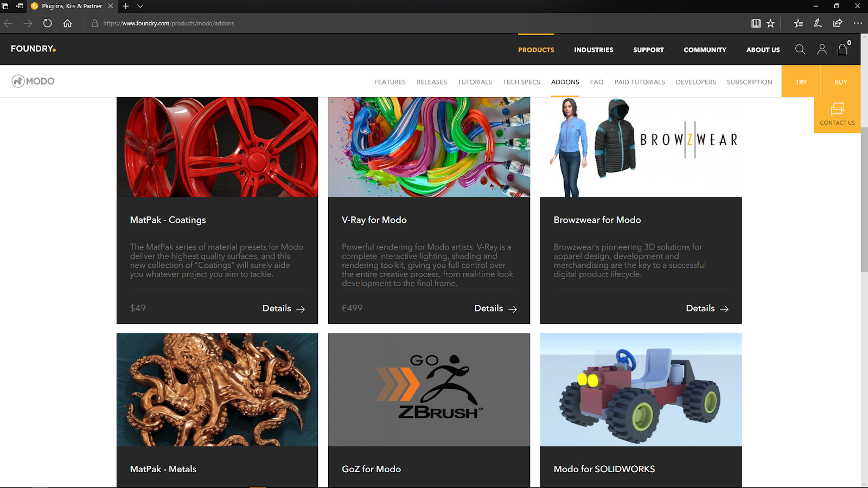Open the Industries menu

click(593, 49)
